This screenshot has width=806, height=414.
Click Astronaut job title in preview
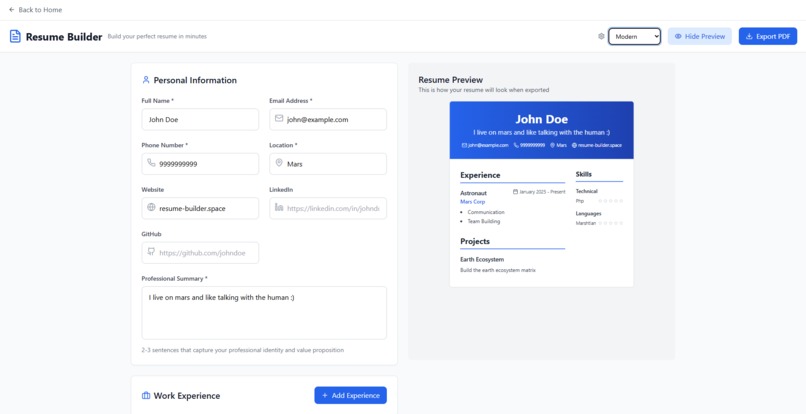[473, 193]
